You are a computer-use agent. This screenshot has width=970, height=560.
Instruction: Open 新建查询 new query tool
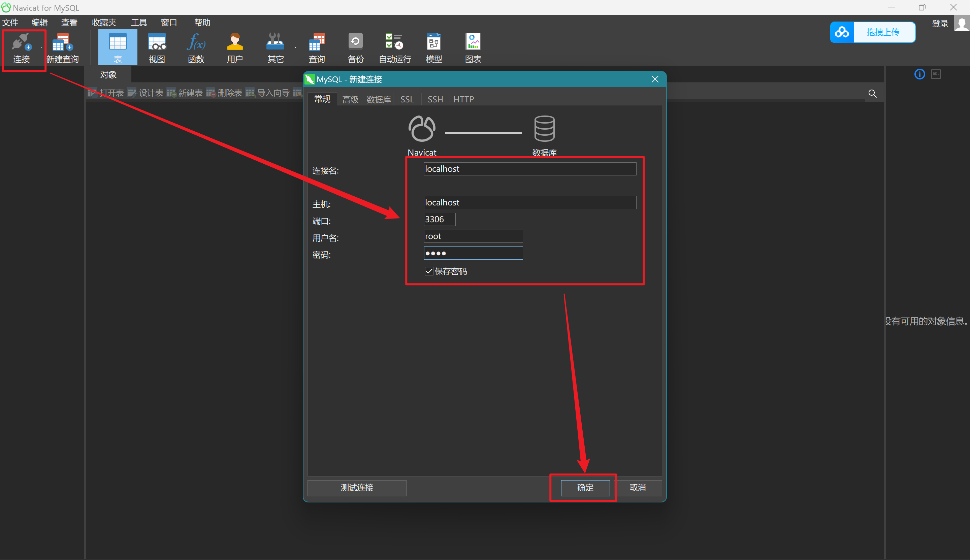pos(62,48)
